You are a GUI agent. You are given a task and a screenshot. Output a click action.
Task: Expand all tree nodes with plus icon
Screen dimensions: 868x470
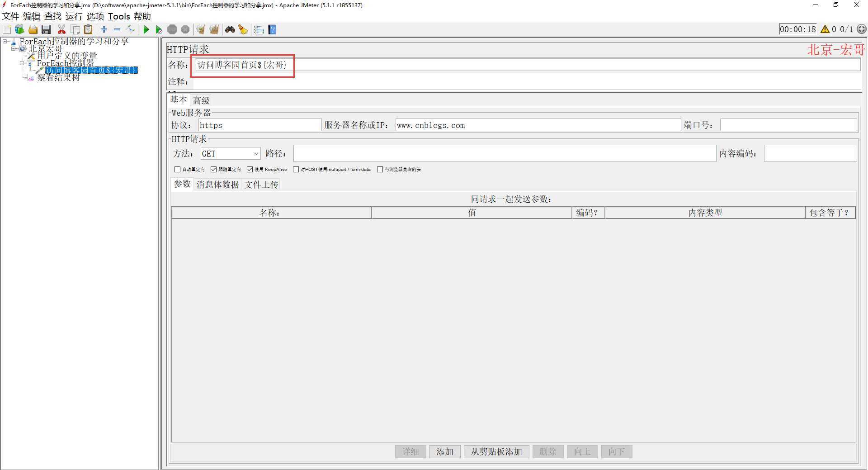click(x=104, y=30)
